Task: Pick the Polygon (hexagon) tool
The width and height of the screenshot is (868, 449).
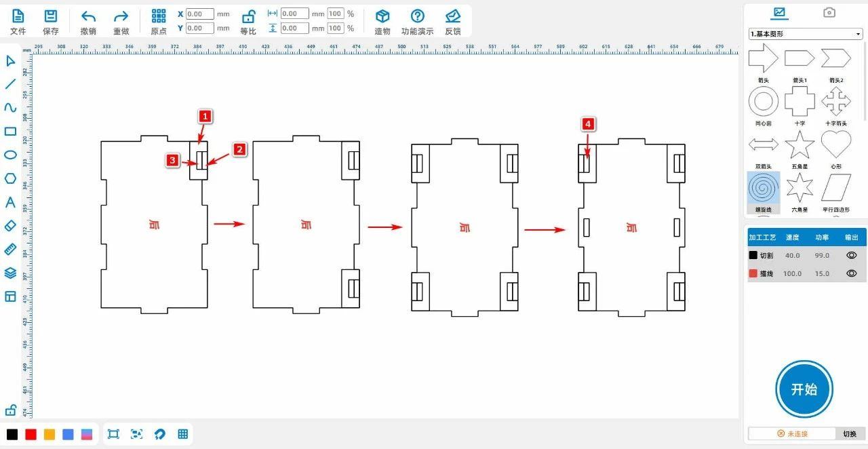Action: click(10, 178)
